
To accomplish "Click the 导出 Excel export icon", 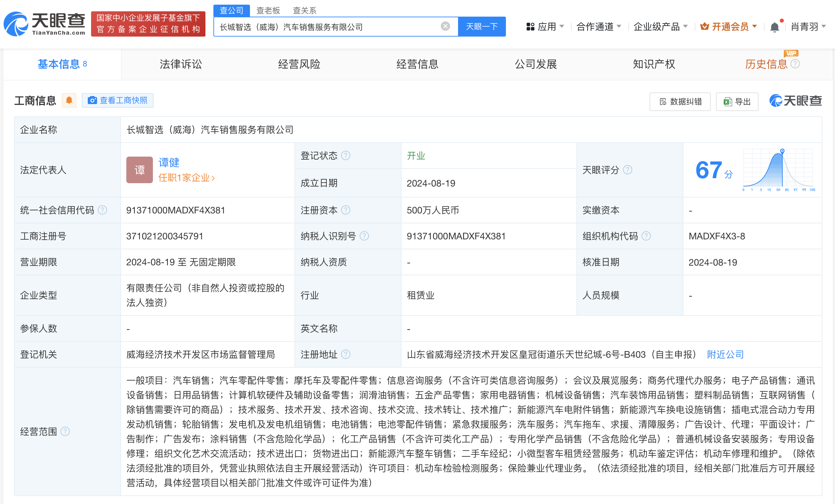I will (727, 101).
